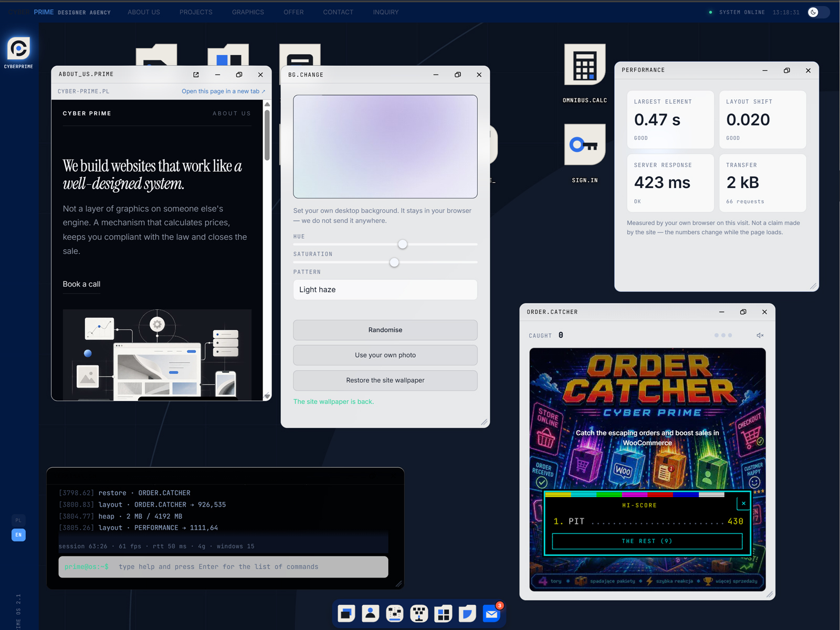Open PROJECTS in top navigation

pos(196,12)
